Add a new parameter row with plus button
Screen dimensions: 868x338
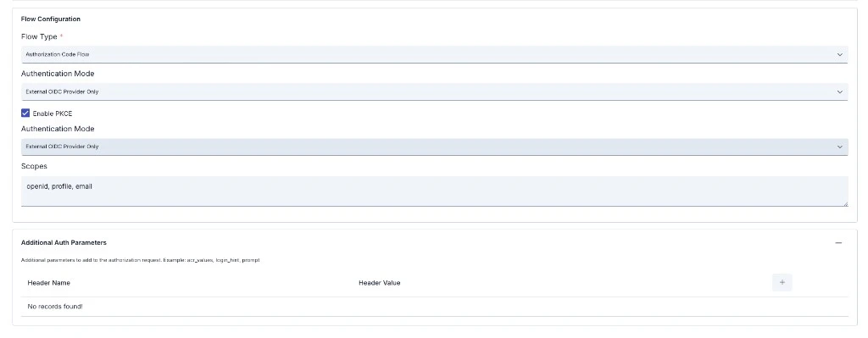pos(782,283)
